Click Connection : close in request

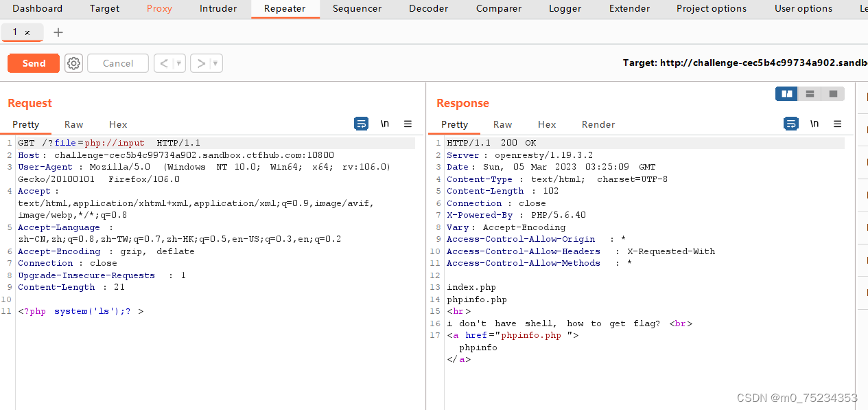tap(67, 263)
